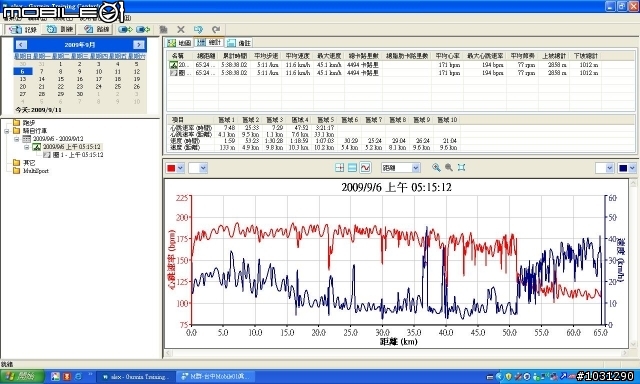Click the fit-to-window chart icon
Image resolution: width=640 pixels, height=384 pixels.
(x=461, y=167)
